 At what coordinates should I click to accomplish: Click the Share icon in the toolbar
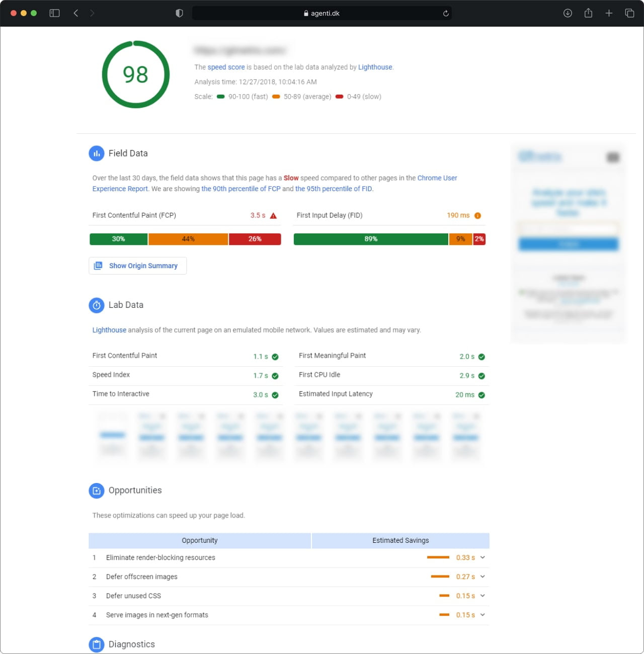(x=588, y=13)
